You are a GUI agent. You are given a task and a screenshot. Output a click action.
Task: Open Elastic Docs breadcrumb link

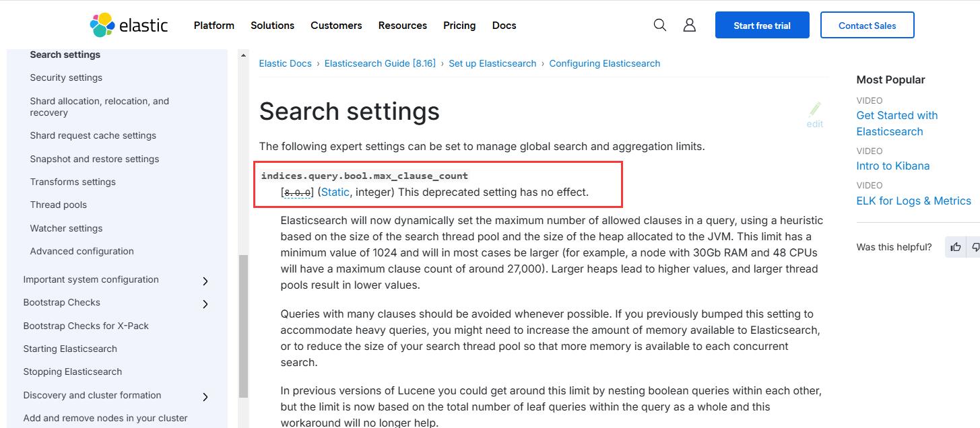coord(286,63)
